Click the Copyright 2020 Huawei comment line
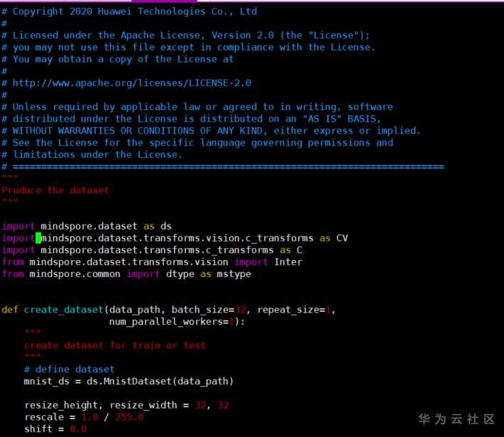The image size is (504, 437). coord(129,11)
